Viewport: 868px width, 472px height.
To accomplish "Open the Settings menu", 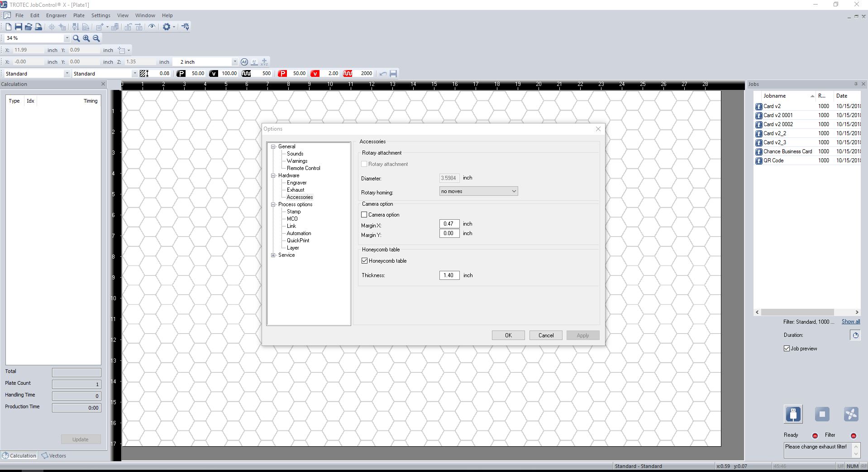I will point(100,15).
